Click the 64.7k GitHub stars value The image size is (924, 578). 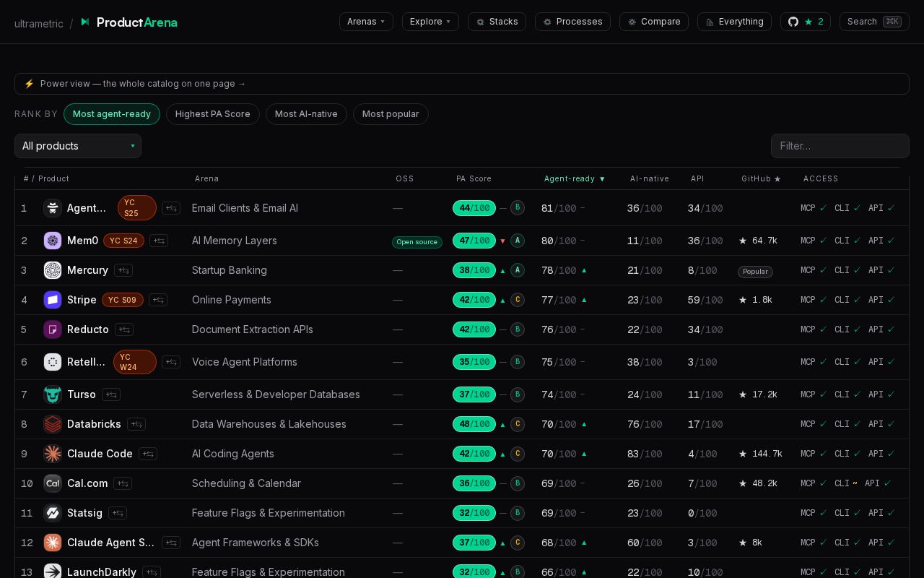pos(758,241)
